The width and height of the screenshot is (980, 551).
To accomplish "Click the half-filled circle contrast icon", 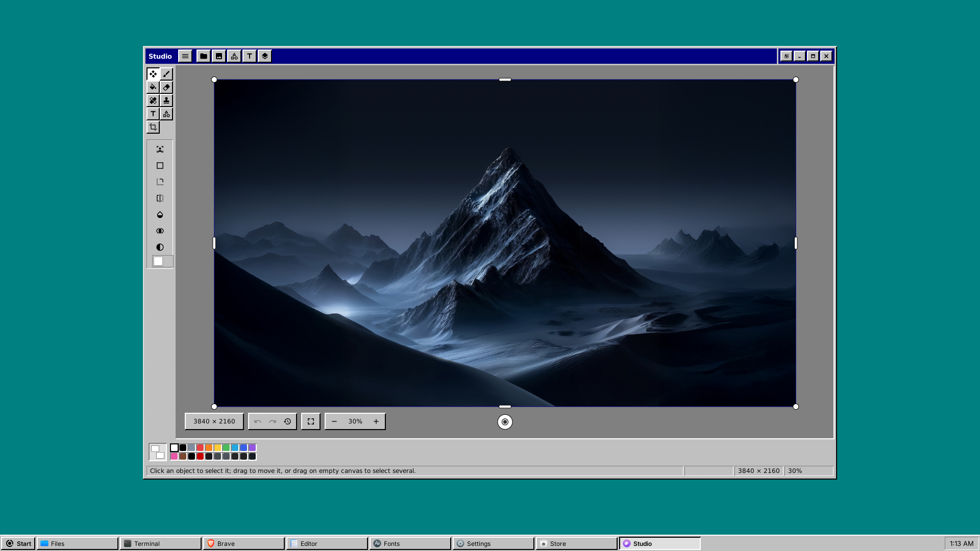I will tap(160, 247).
